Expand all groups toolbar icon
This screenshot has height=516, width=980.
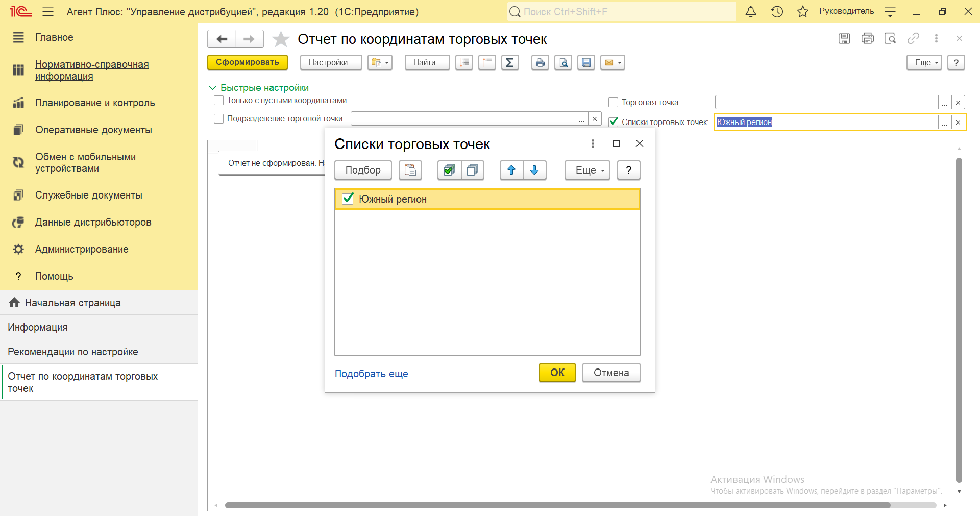464,62
